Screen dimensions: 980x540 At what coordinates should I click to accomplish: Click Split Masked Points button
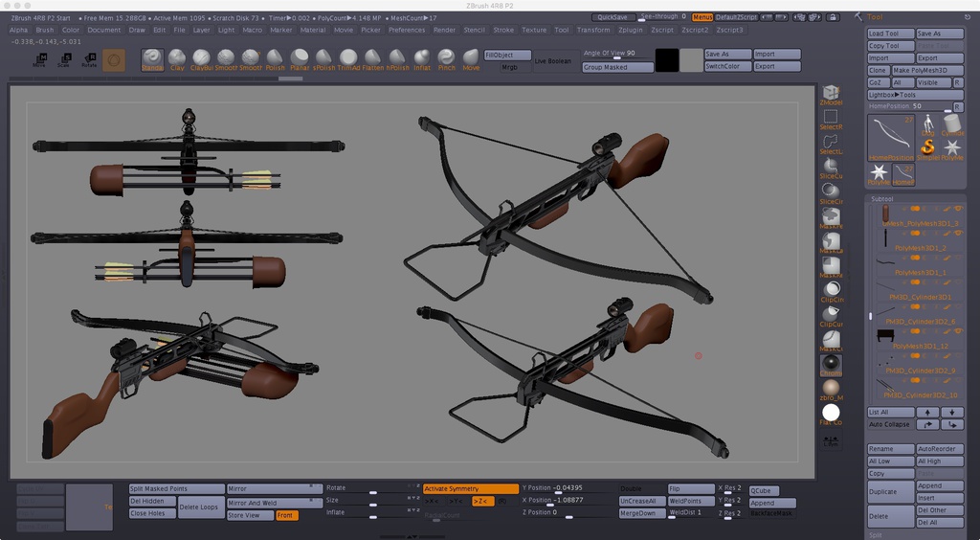(x=176, y=488)
